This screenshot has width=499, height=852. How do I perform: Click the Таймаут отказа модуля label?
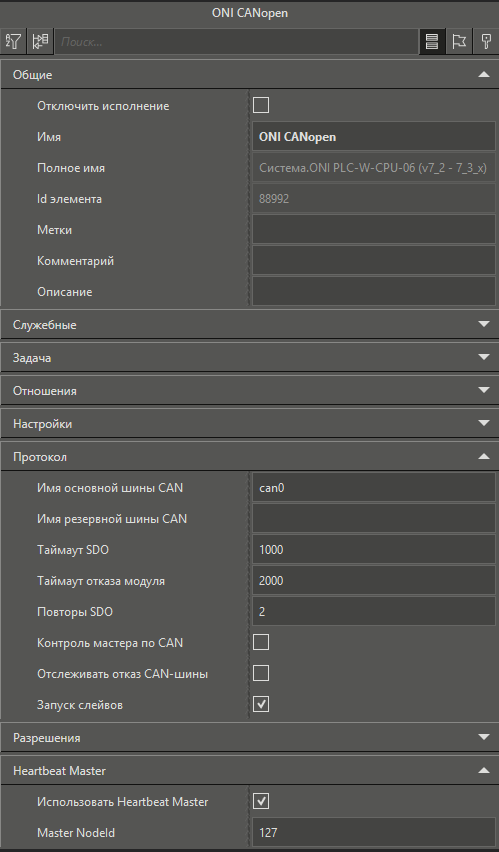pyautogui.click(x=101, y=581)
